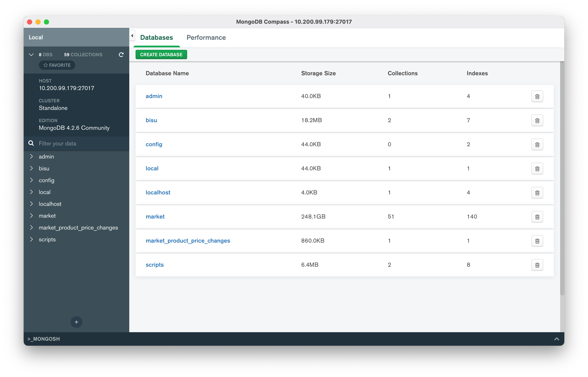The image size is (588, 377).
Task: Expand the scripts tree chevron in sidebar
Action: (31, 239)
